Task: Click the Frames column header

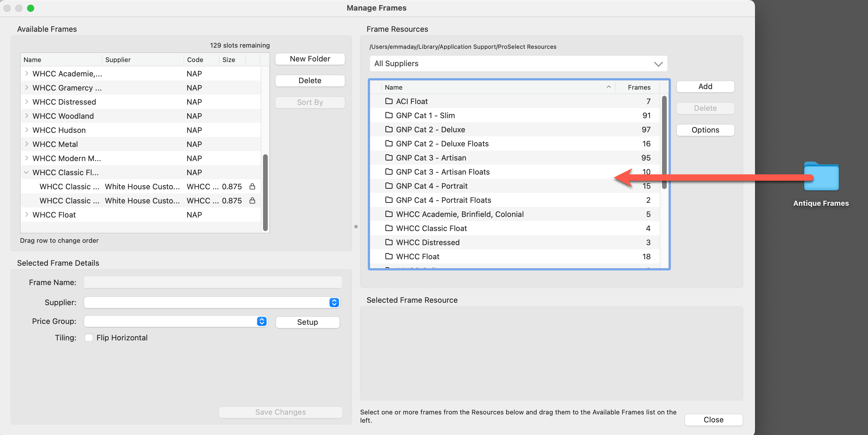Action: (638, 87)
